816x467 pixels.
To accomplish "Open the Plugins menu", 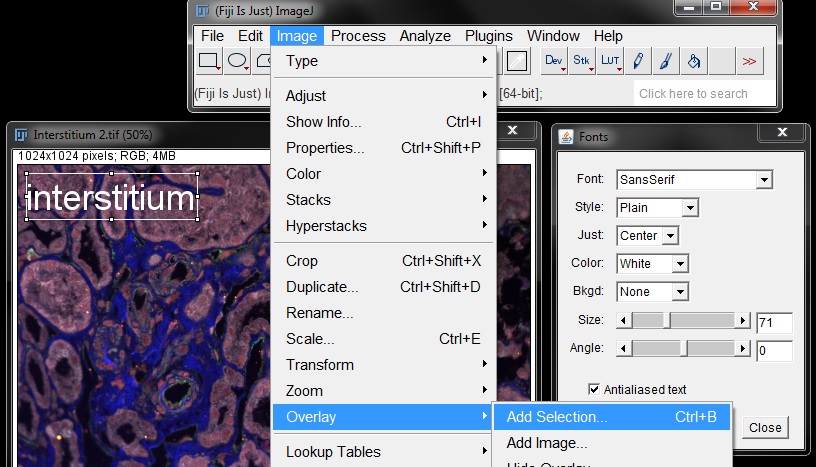I will [489, 36].
